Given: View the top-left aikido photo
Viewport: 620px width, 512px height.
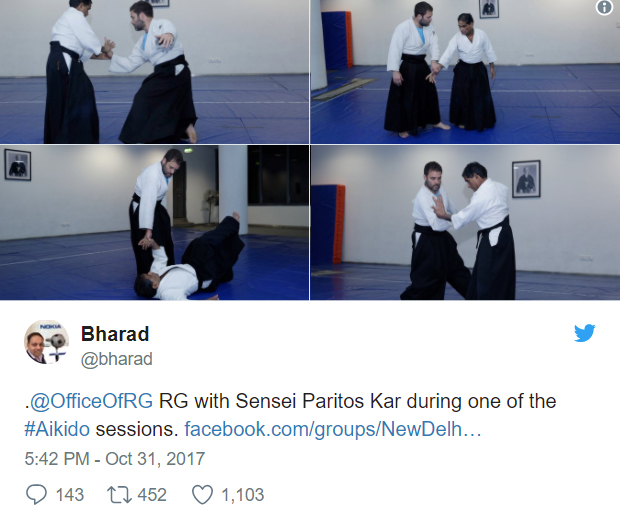Looking at the screenshot, I should [x=154, y=72].
